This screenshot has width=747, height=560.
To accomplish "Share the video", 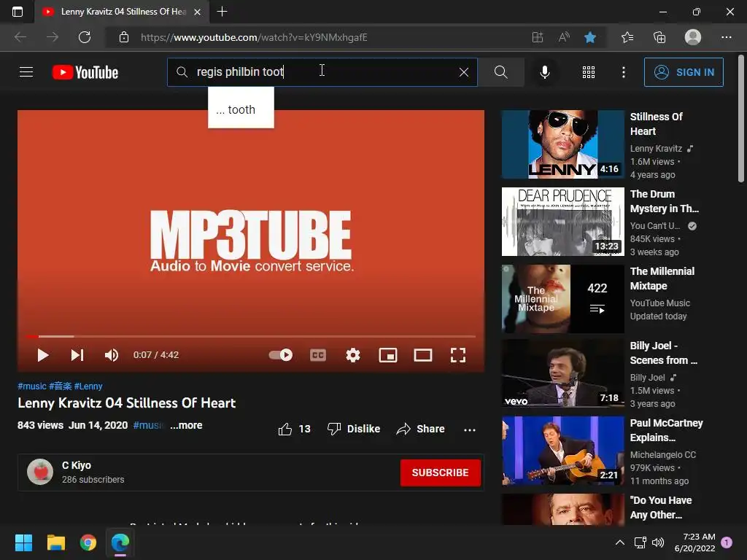I will (x=421, y=429).
